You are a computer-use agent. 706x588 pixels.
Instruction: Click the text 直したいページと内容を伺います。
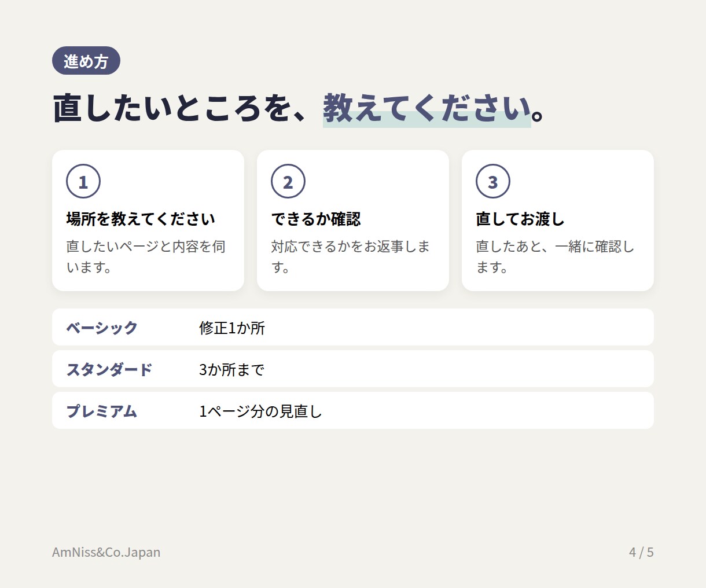point(146,256)
